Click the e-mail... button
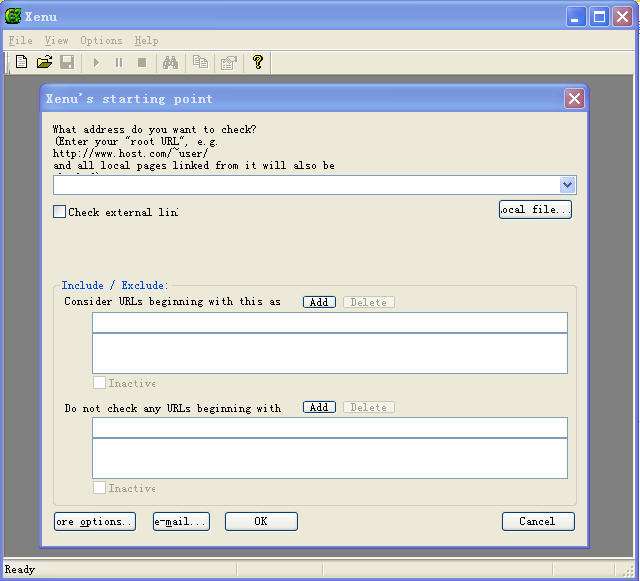Viewport: 640px width, 581px height. click(x=181, y=521)
